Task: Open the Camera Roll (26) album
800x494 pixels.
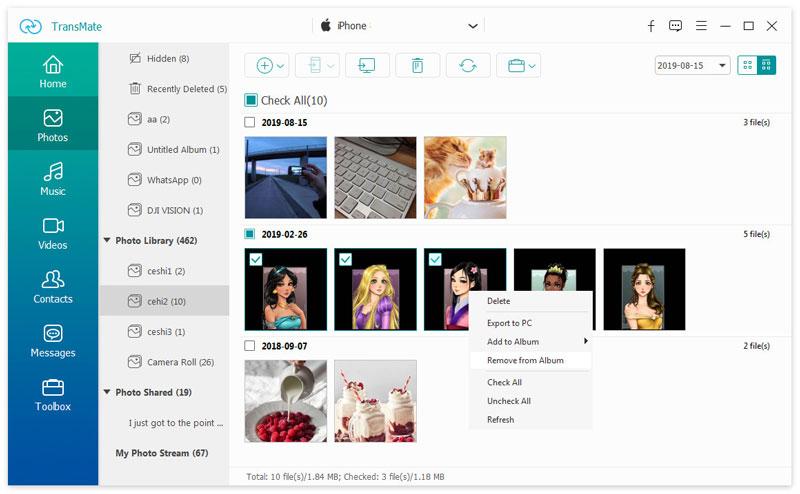Action: point(180,362)
